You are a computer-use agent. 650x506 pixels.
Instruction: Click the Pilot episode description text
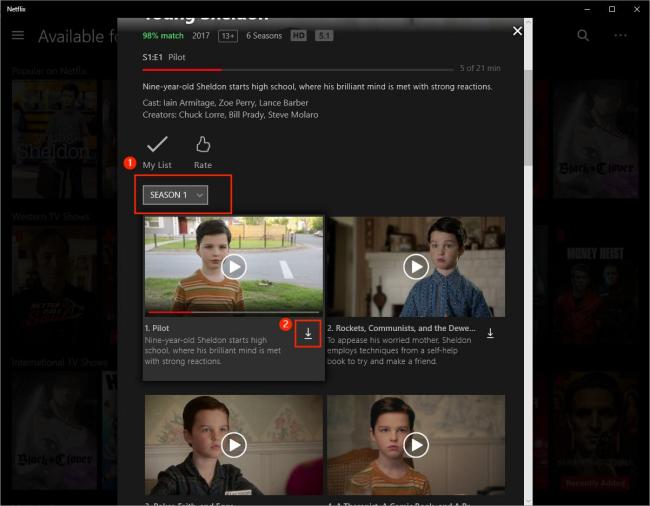(213, 351)
